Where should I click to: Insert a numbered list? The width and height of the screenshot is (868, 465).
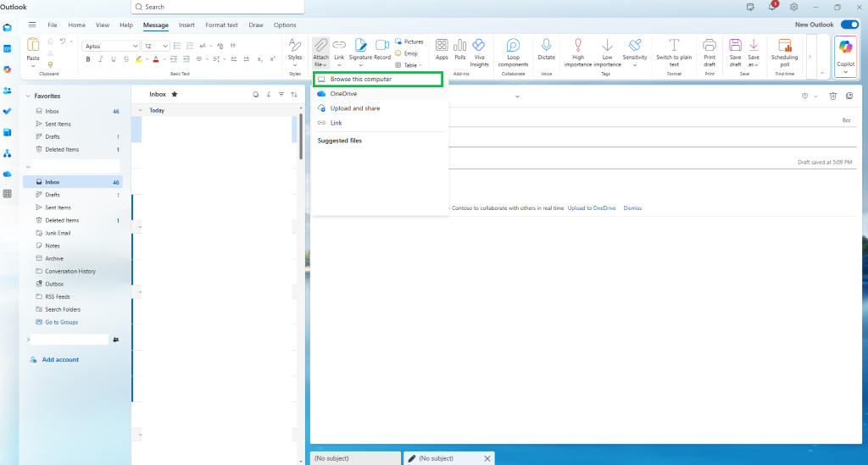190,46
